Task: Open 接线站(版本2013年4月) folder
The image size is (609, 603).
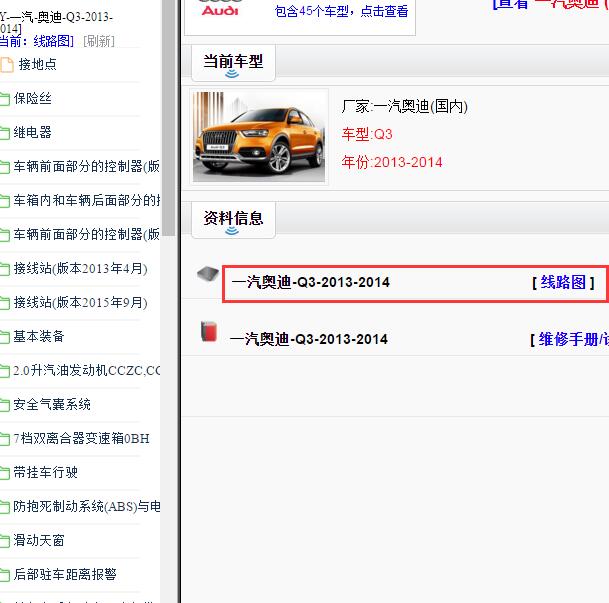Action: (x=80, y=268)
